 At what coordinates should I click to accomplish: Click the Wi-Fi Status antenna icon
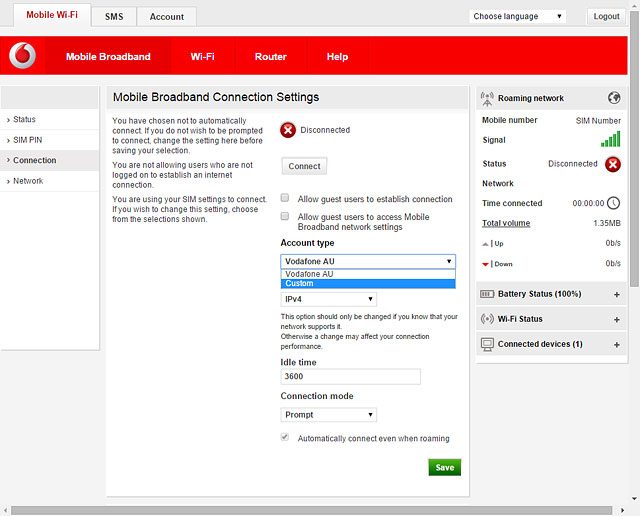487,319
